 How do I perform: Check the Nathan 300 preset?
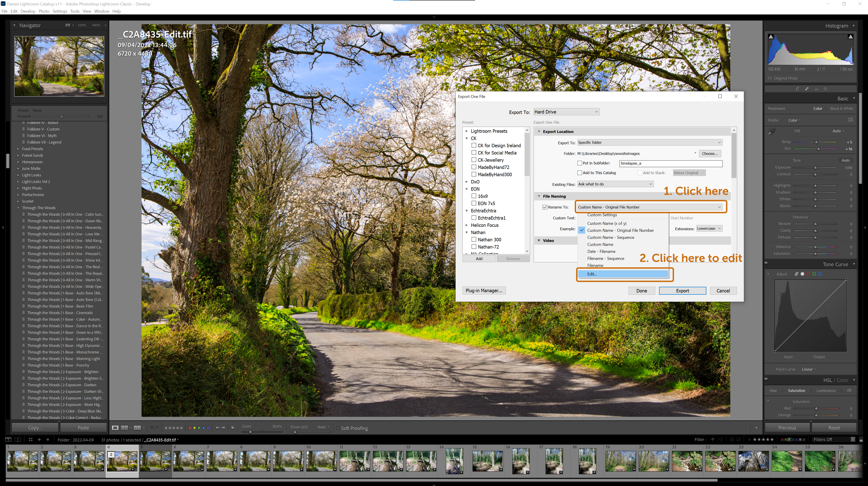point(474,239)
